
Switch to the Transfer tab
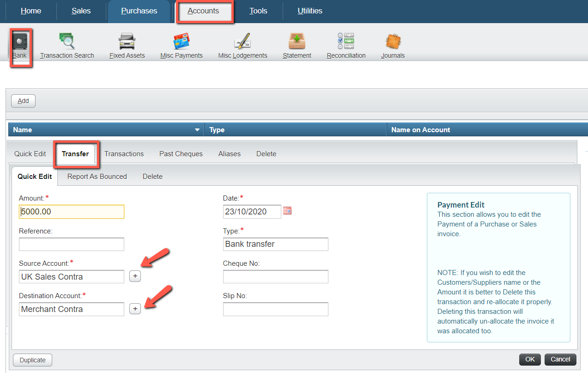pyautogui.click(x=75, y=154)
